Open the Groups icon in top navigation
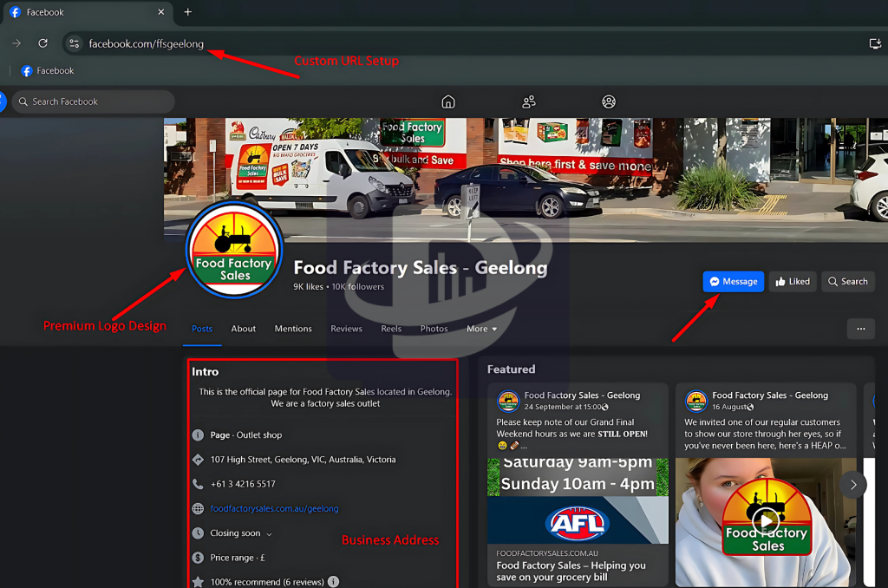This screenshot has width=888, height=588. [x=608, y=102]
